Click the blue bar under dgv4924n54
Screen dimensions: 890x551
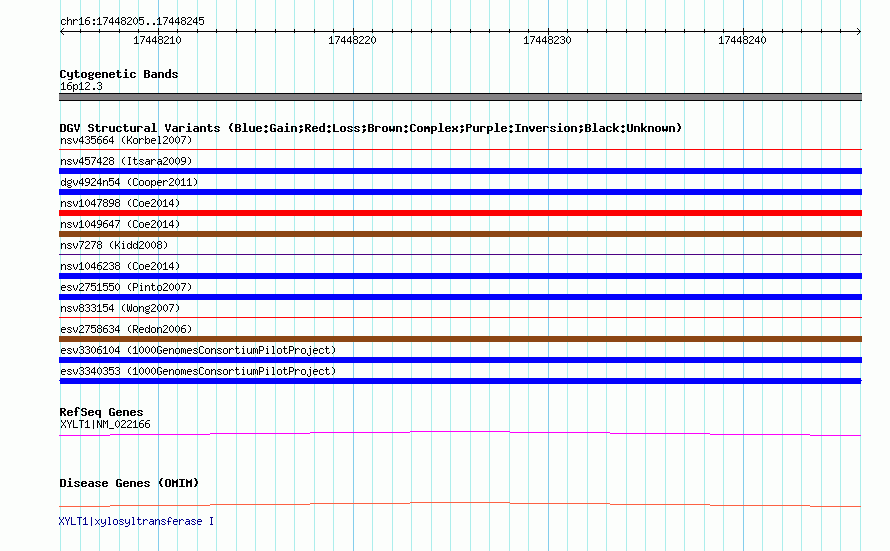460,192
